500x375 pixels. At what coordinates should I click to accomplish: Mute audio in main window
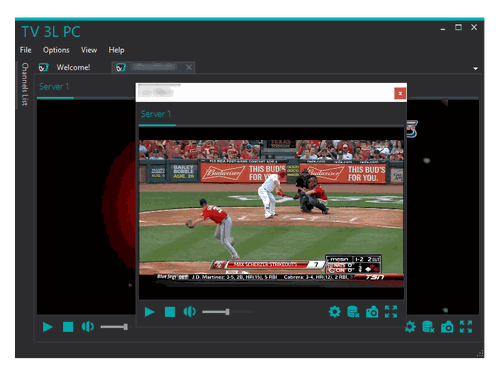coord(88,327)
